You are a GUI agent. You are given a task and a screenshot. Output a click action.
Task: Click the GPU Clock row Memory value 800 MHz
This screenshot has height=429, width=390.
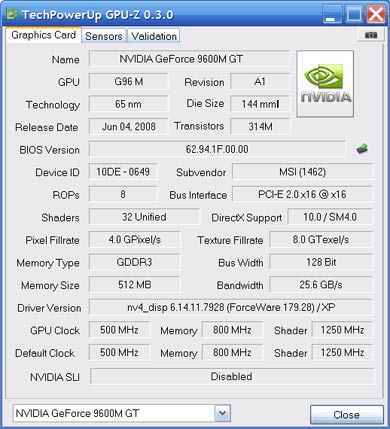232,330
